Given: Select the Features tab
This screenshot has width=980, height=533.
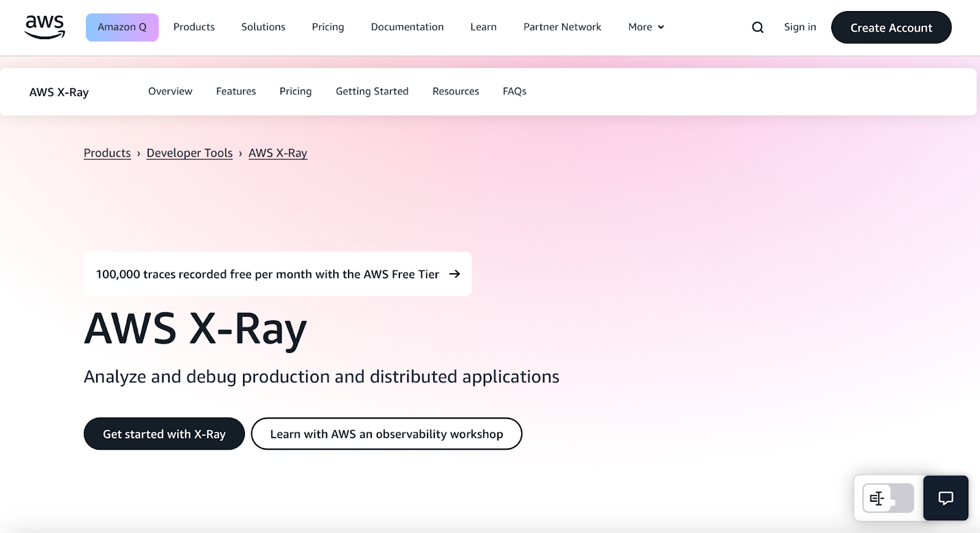Looking at the screenshot, I should click(236, 91).
